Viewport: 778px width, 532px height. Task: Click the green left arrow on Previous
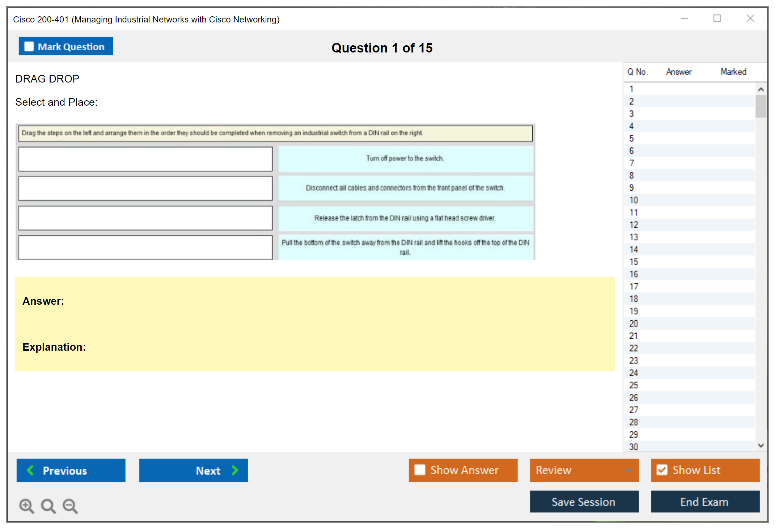[31, 470]
